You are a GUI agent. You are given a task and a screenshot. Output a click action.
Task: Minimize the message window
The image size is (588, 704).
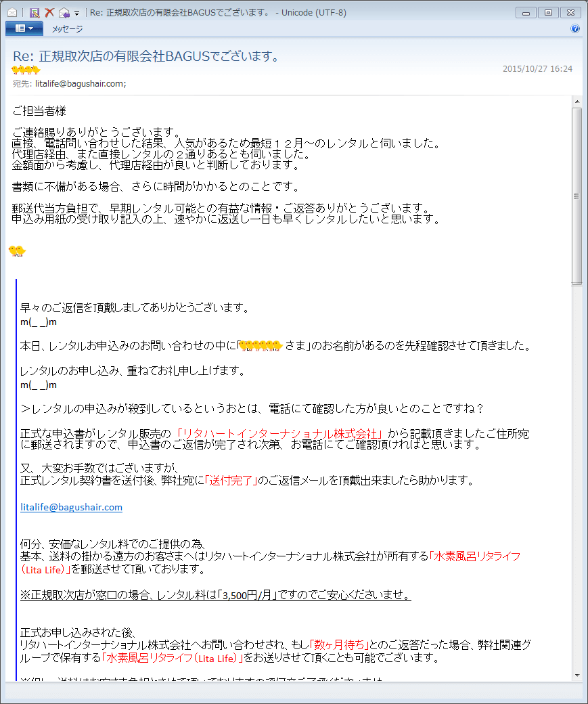click(526, 13)
